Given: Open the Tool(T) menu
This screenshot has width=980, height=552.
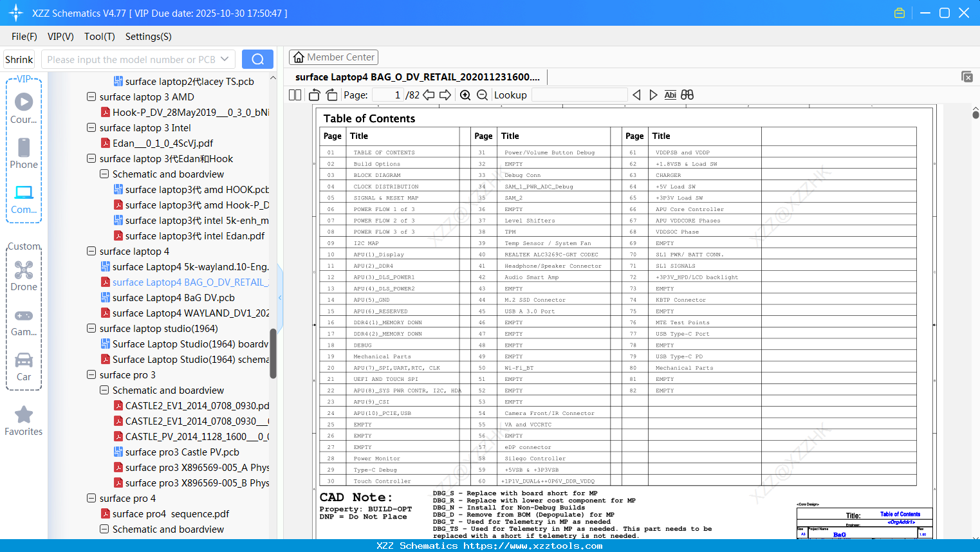Looking at the screenshot, I should (100, 37).
